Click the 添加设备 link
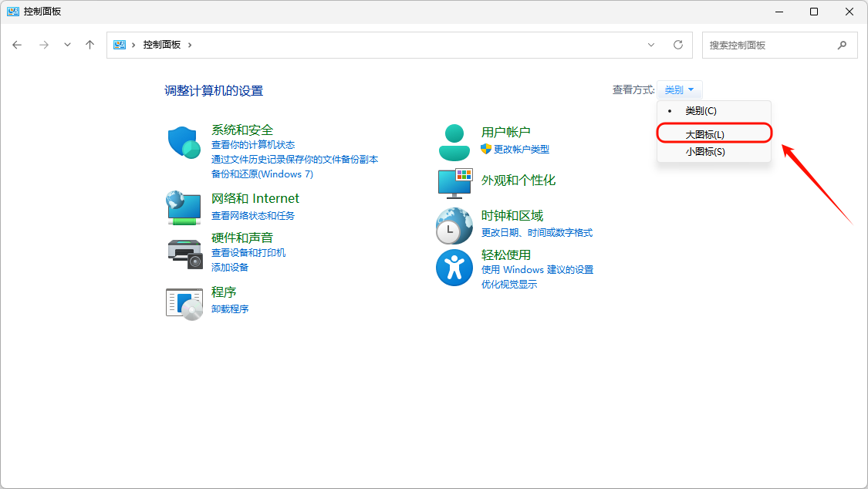This screenshot has height=489, width=868. click(230, 268)
